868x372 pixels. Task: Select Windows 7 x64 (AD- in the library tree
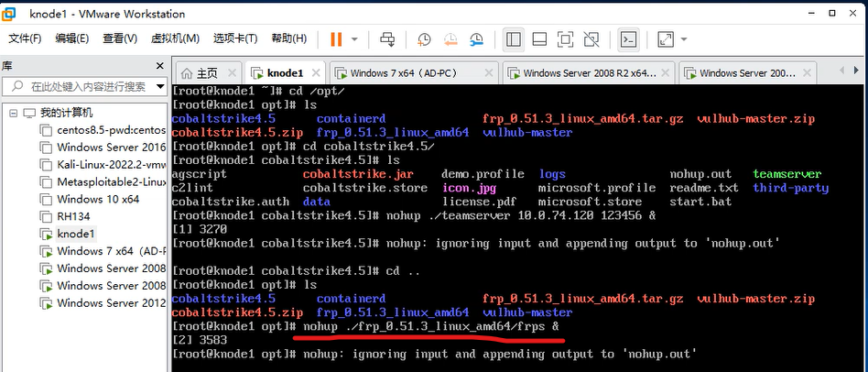pos(111,251)
